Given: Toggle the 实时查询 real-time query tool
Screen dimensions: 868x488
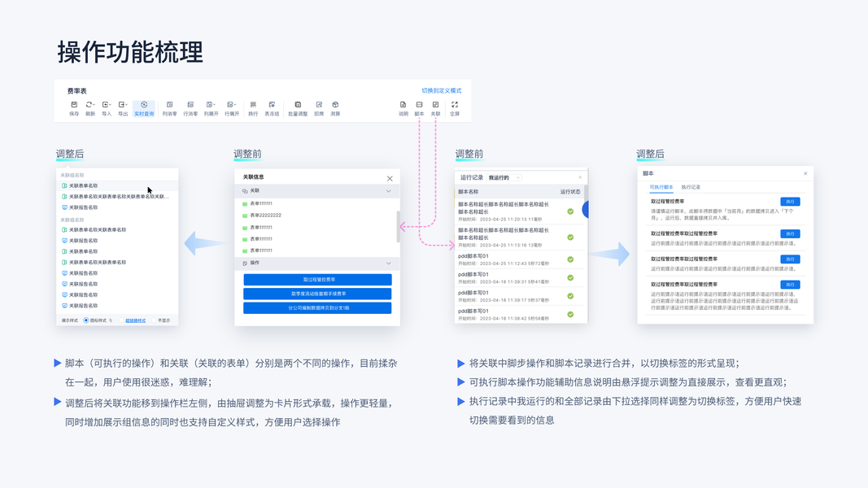Looking at the screenshot, I should [x=144, y=108].
